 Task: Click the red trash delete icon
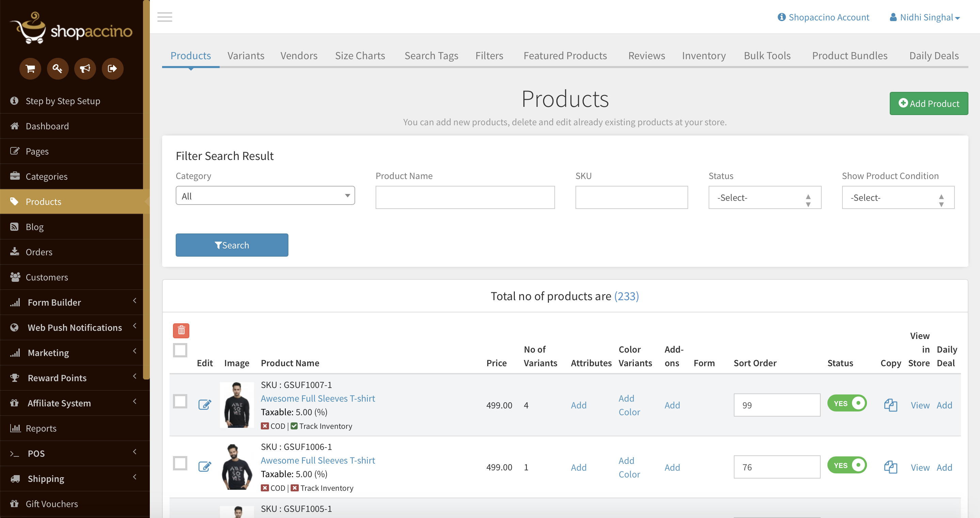coord(181,330)
